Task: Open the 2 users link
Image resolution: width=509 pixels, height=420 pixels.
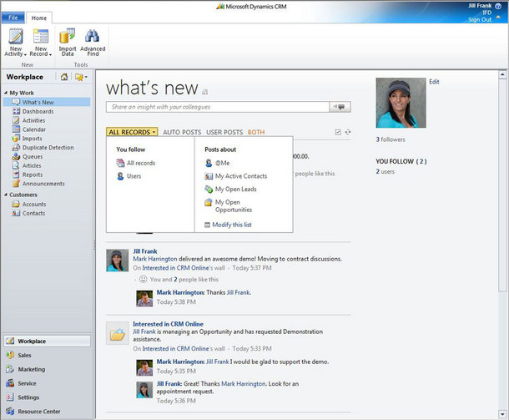Action: [386, 171]
